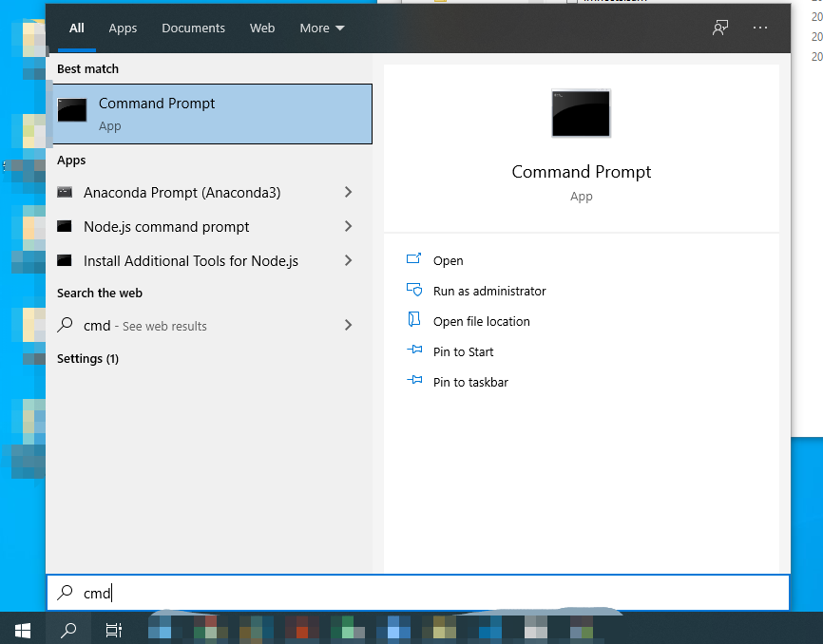The image size is (823, 644).
Task: Click the Open action icon
Action: coord(414,259)
